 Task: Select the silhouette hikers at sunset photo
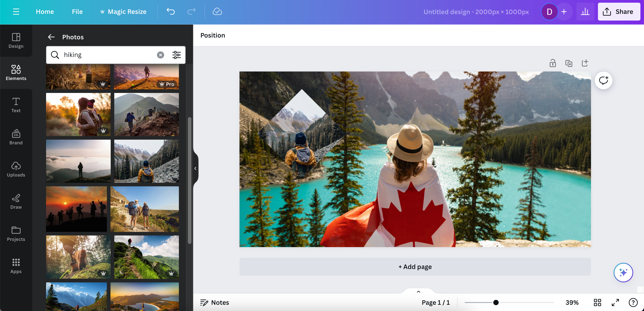(x=76, y=209)
